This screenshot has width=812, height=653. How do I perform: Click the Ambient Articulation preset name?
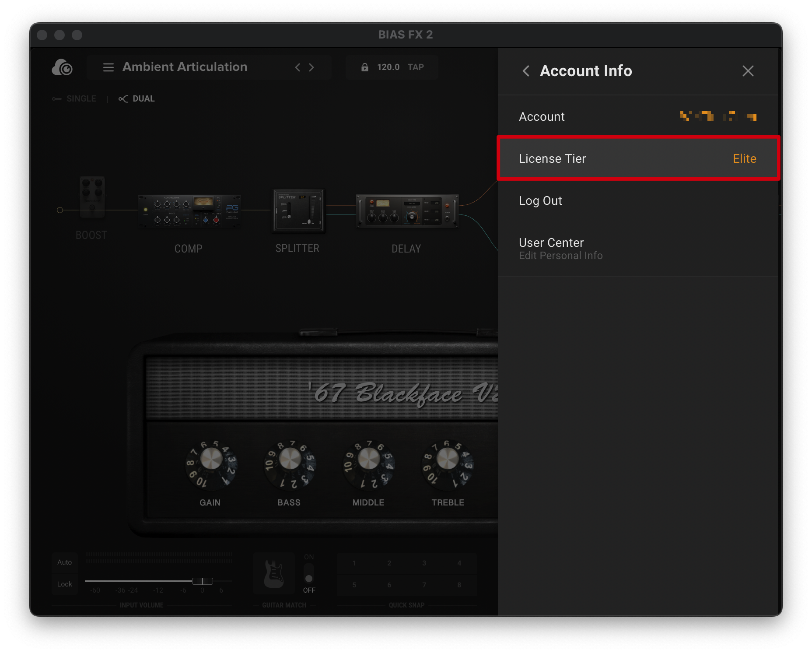tap(185, 67)
